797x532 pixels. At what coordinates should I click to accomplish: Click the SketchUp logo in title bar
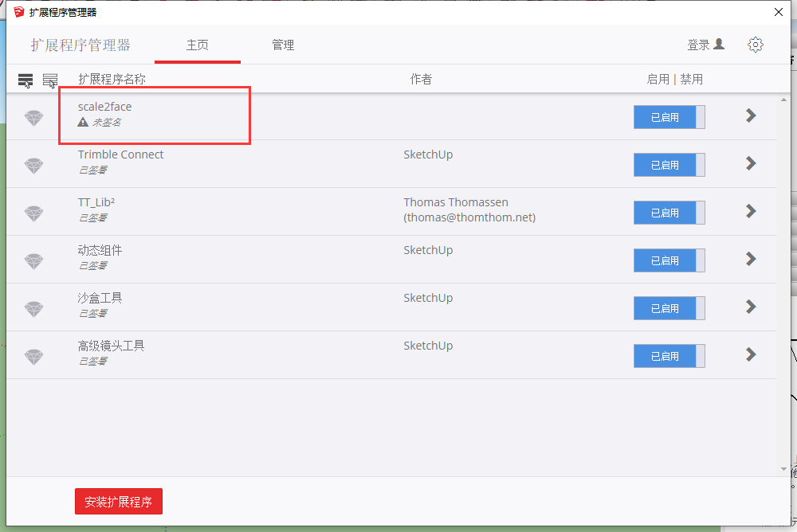tap(19, 12)
